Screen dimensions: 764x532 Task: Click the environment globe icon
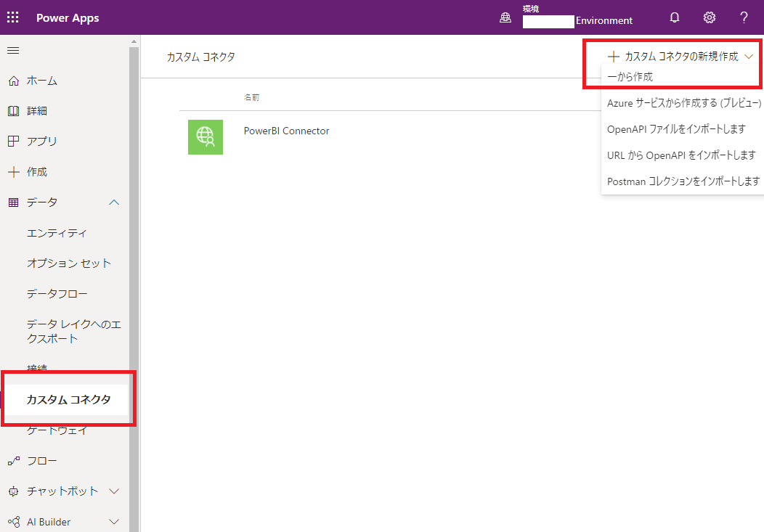[505, 19]
